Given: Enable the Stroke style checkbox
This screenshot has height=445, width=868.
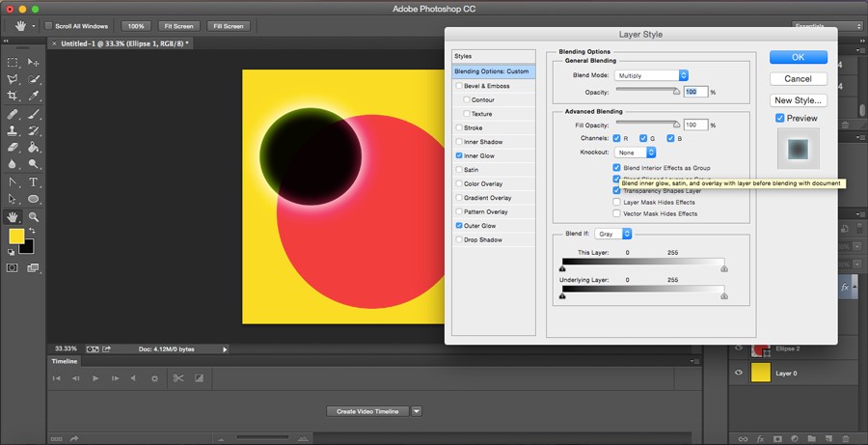Looking at the screenshot, I should tap(459, 127).
